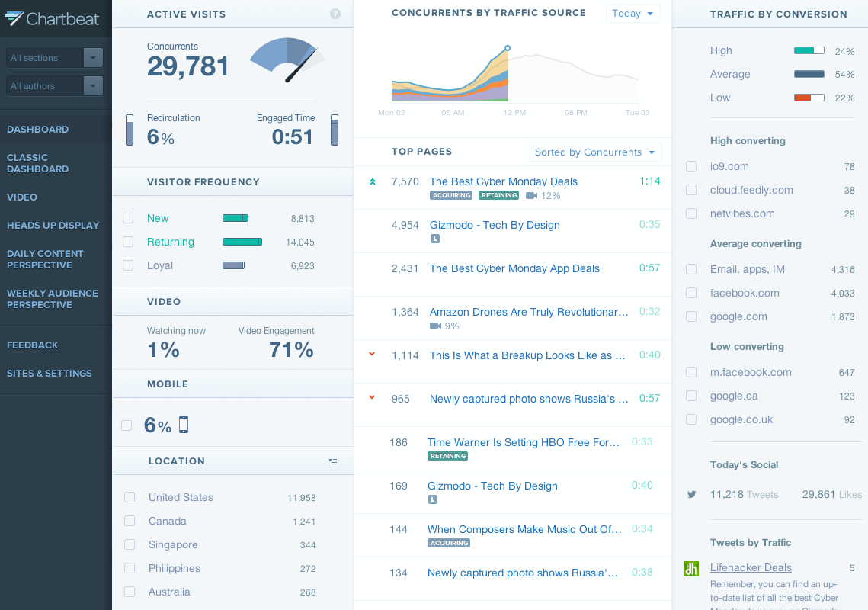Viewport: 868px width, 610px height.
Task: Open the Heads Up Display section
Action: tap(53, 225)
